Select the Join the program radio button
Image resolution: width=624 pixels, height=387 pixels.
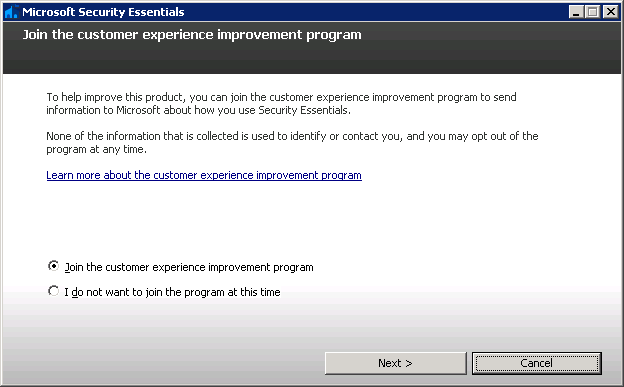[53, 266]
